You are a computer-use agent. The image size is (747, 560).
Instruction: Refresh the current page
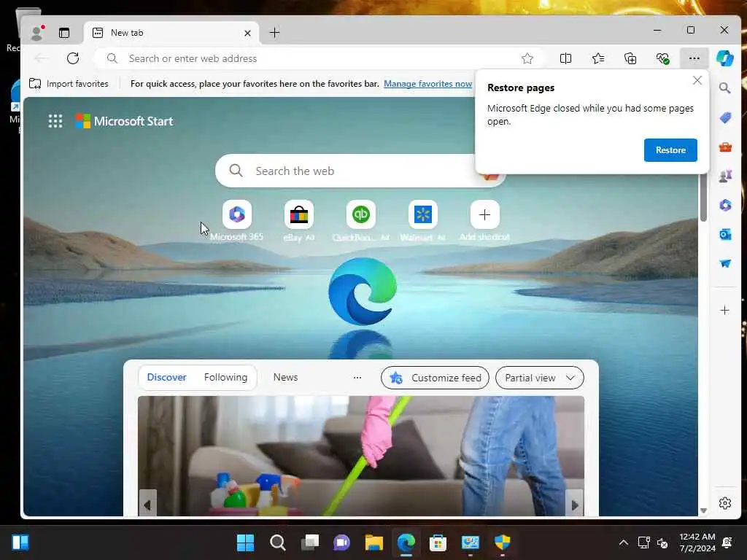tap(73, 58)
